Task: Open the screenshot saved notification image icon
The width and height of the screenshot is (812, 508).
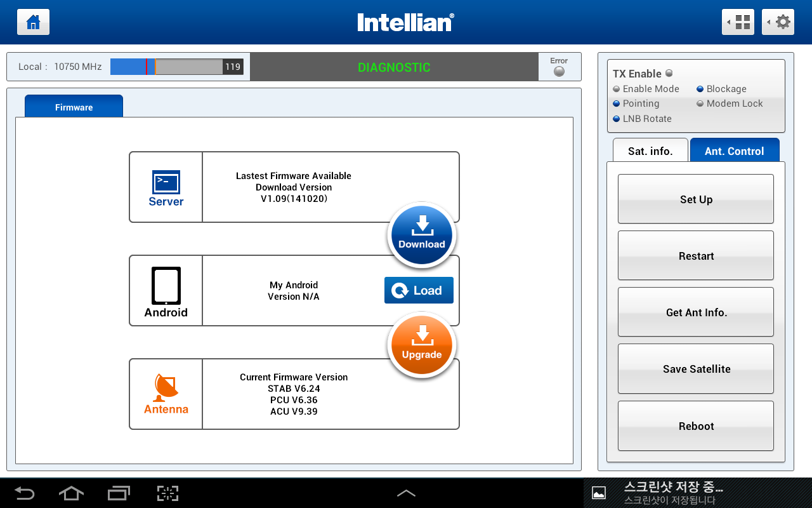Action: tap(598, 493)
